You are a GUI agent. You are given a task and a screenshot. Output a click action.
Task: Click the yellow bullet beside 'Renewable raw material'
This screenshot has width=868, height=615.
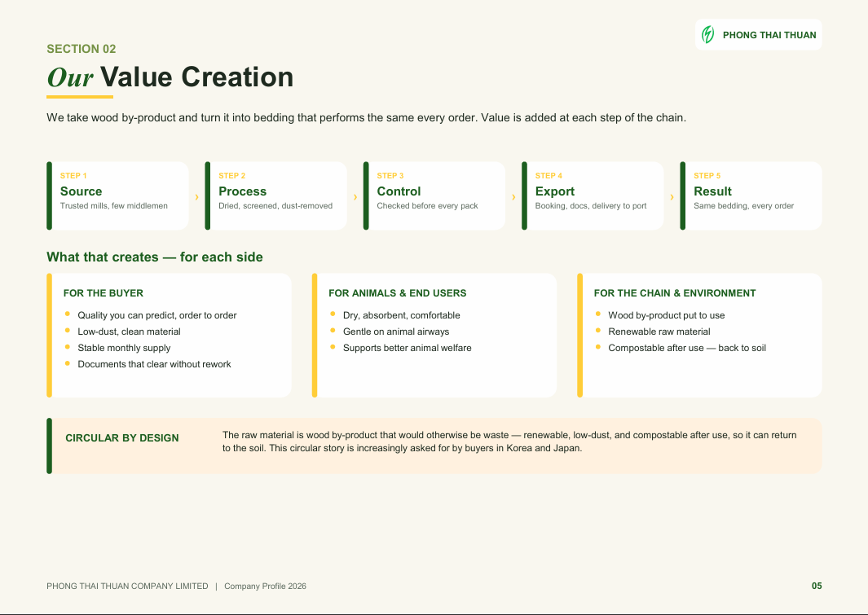(x=598, y=331)
